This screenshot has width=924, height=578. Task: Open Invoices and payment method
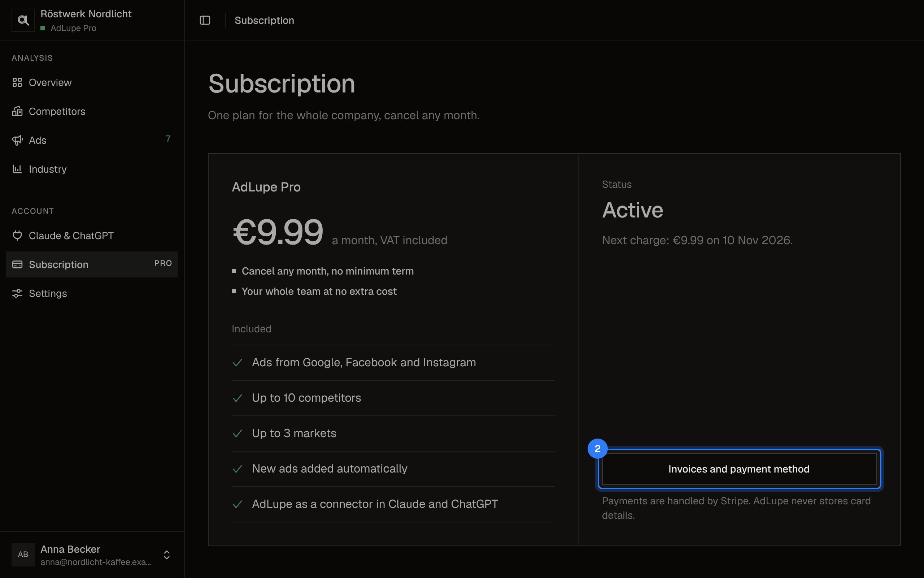739,469
